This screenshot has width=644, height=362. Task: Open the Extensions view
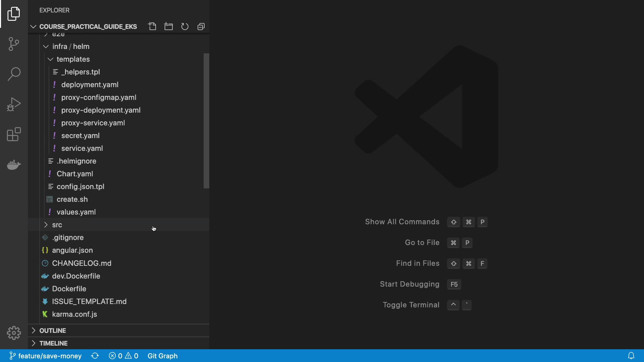click(14, 134)
